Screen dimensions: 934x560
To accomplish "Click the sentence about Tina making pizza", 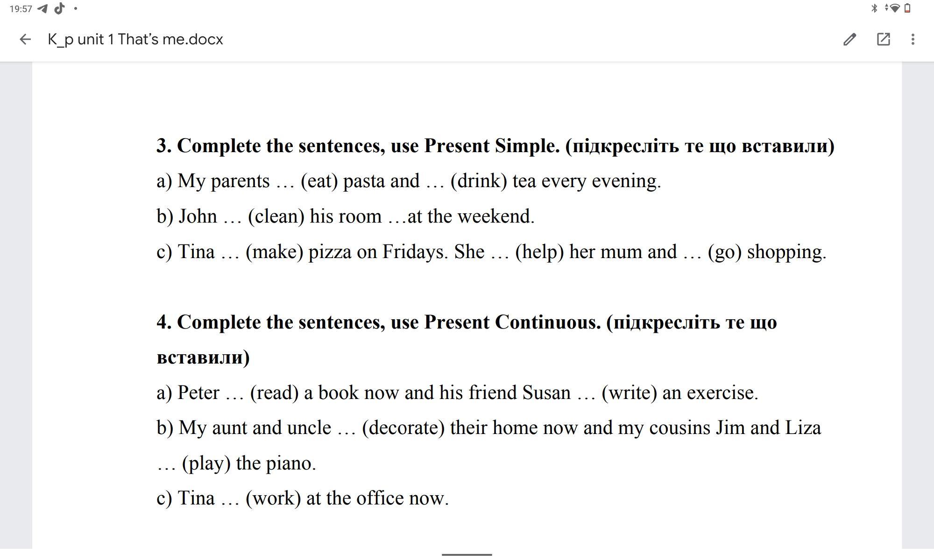I will pyautogui.click(x=491, y=252).
